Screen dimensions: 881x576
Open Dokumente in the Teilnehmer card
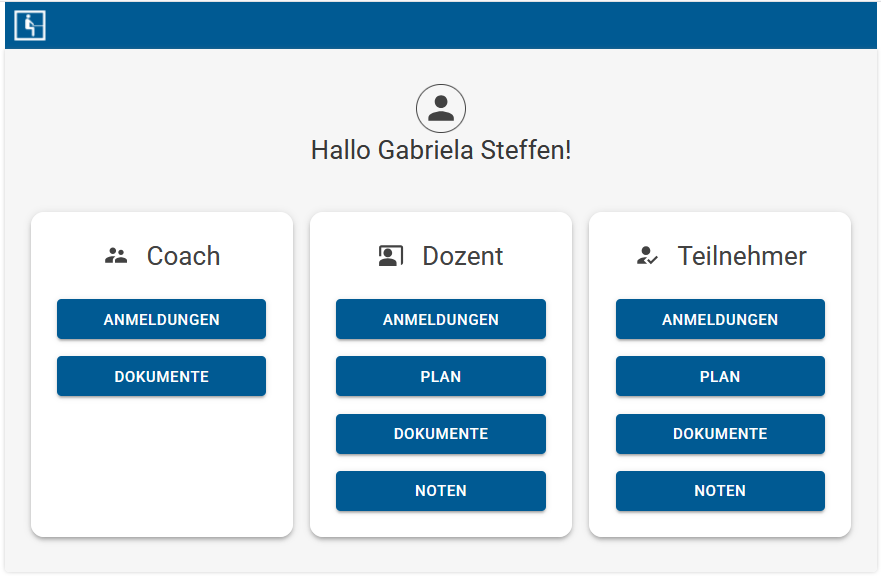click(720, 434)
